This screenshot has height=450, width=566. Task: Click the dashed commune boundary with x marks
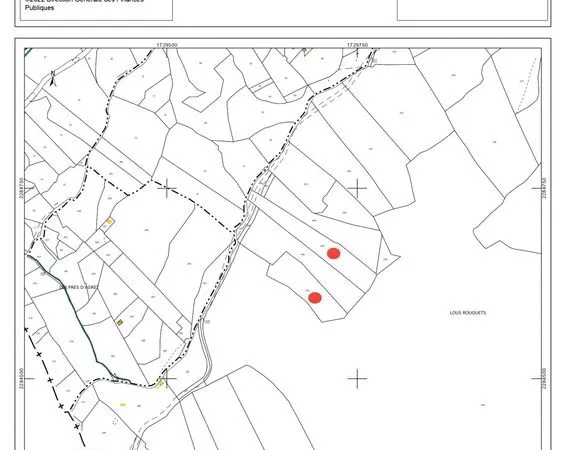click(54, 386)
